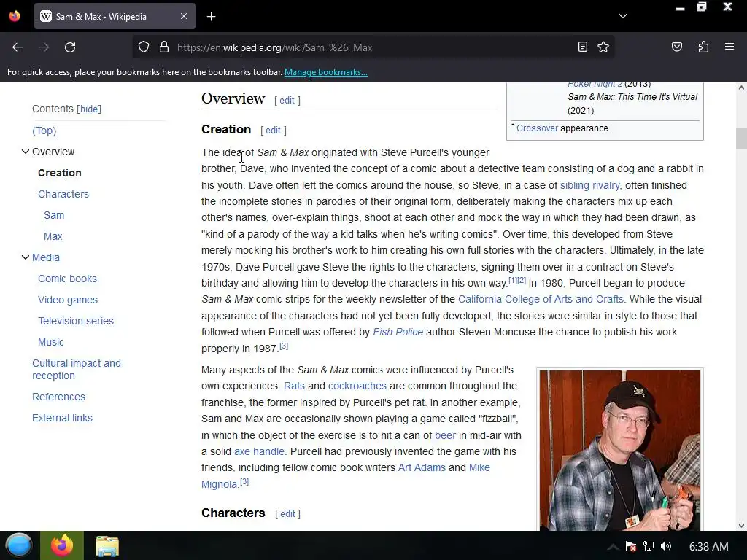Open Manage bookmarks link

coord(326,72)
